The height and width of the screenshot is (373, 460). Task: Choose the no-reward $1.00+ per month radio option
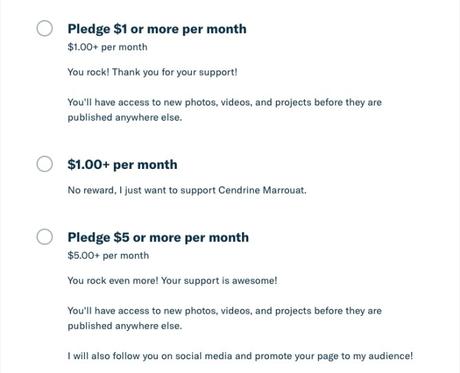45,164
